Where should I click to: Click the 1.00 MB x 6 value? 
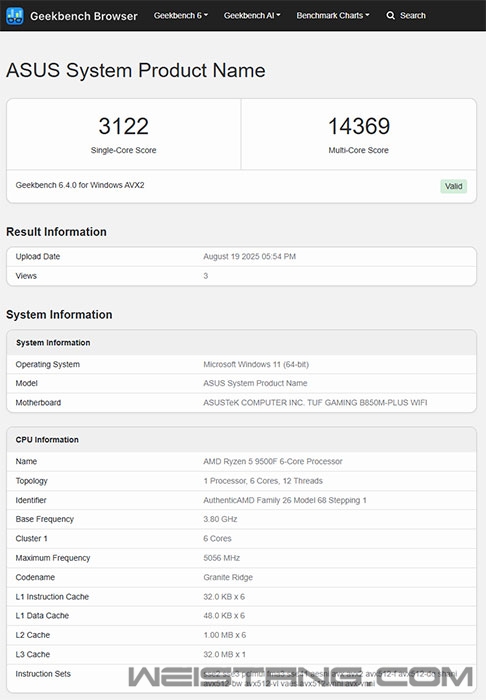pos(224,635)
